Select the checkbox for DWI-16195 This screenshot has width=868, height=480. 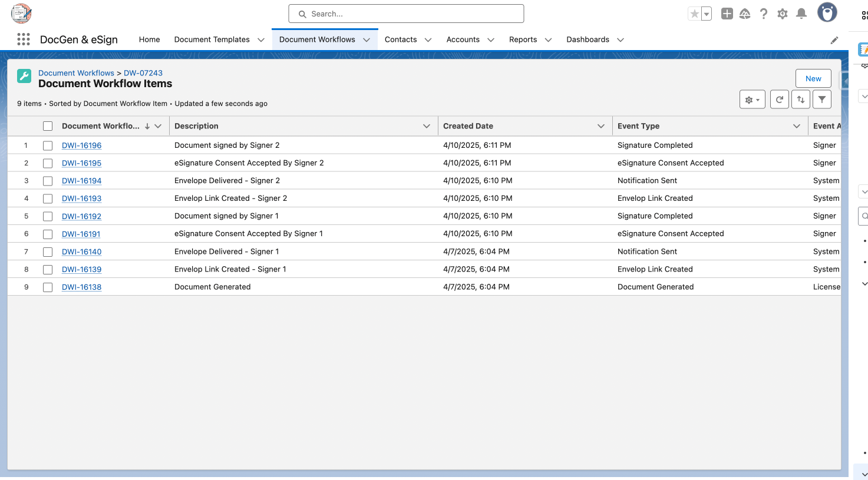click(48, 163)
